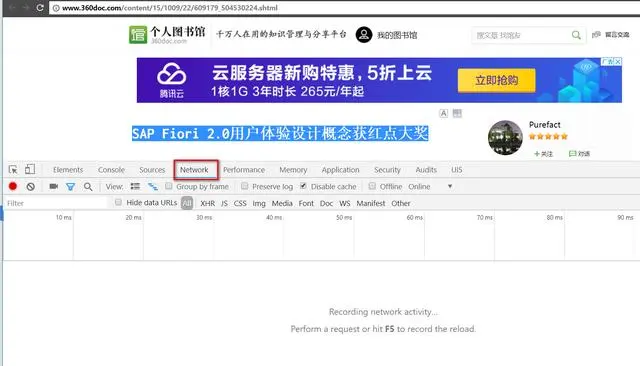The height and width of the screenshot is (366, 640).
Task: Click the network Filter text field
Action: pyautogui.click(x=56, y=203)
